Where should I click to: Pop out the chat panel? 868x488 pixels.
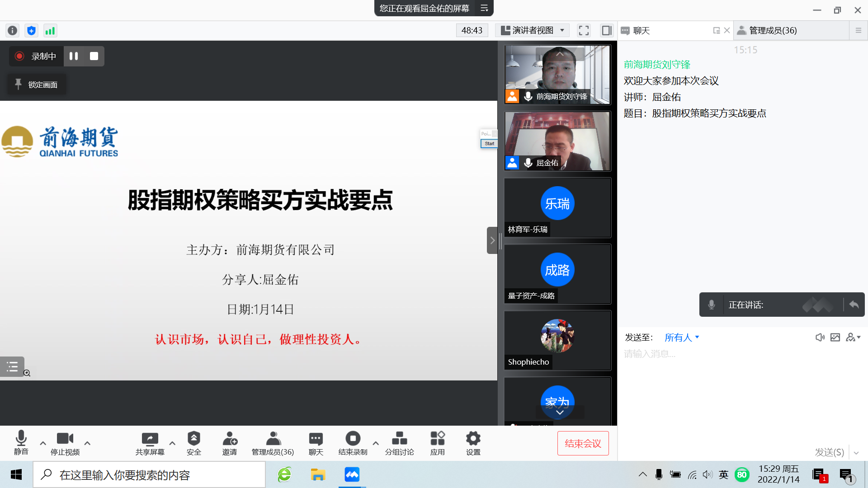pos(717,30)
